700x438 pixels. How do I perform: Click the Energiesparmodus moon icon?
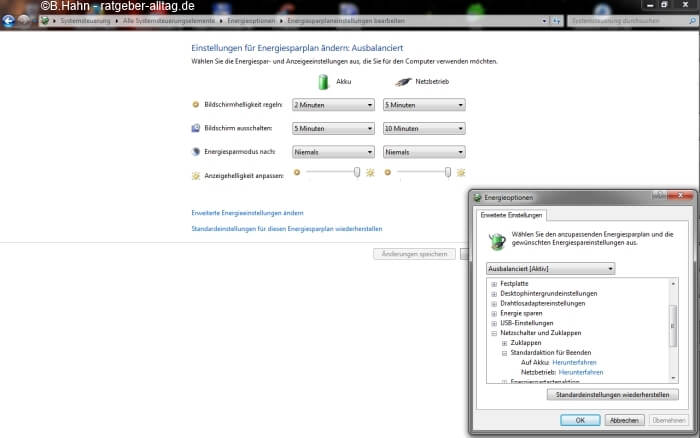click(x=196, y=152)
